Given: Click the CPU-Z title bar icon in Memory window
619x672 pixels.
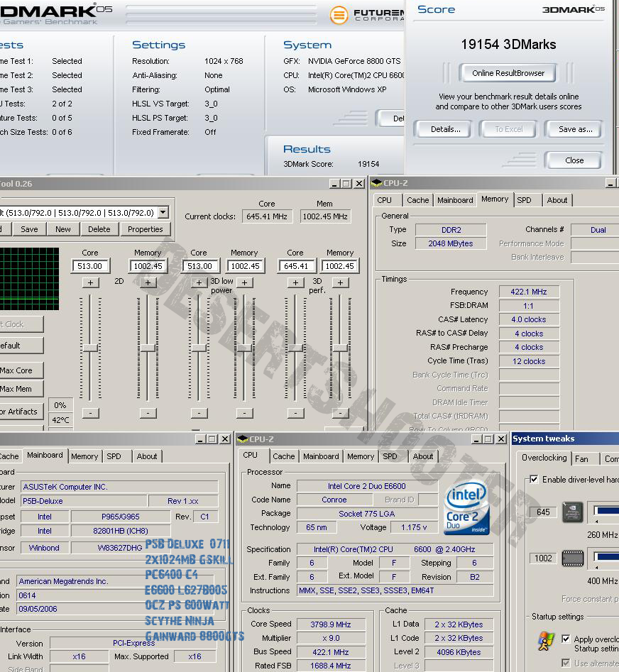Looking at the screenshot, I should click(377, 184).
